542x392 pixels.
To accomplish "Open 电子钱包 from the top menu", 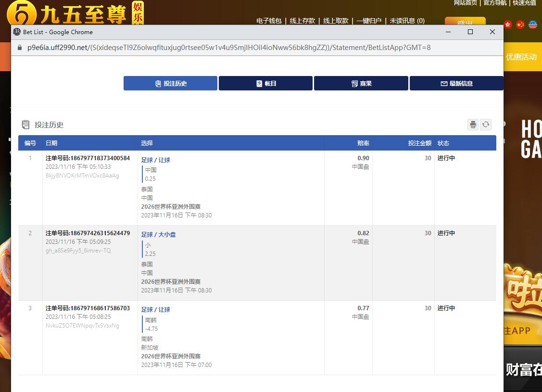I will point(269,21).
